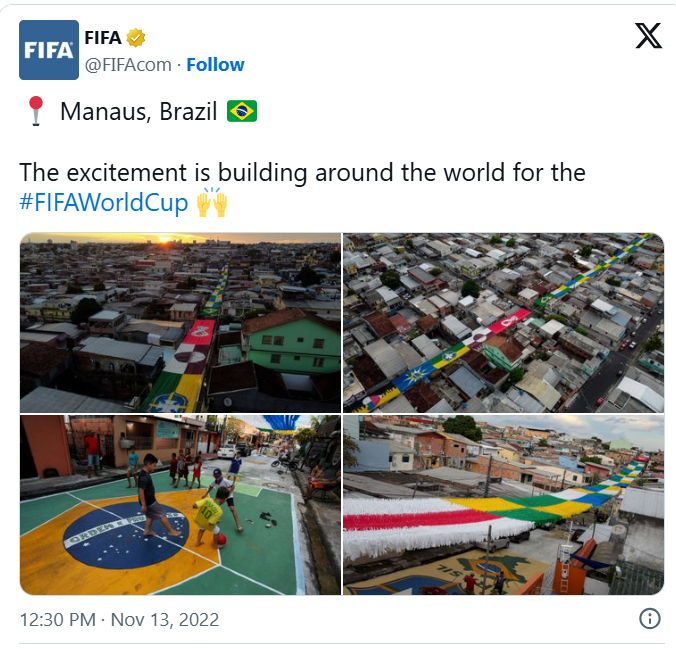Open the tweet info circle icon
This screenshot has width=676, height=649.
(x=649, y=617)
